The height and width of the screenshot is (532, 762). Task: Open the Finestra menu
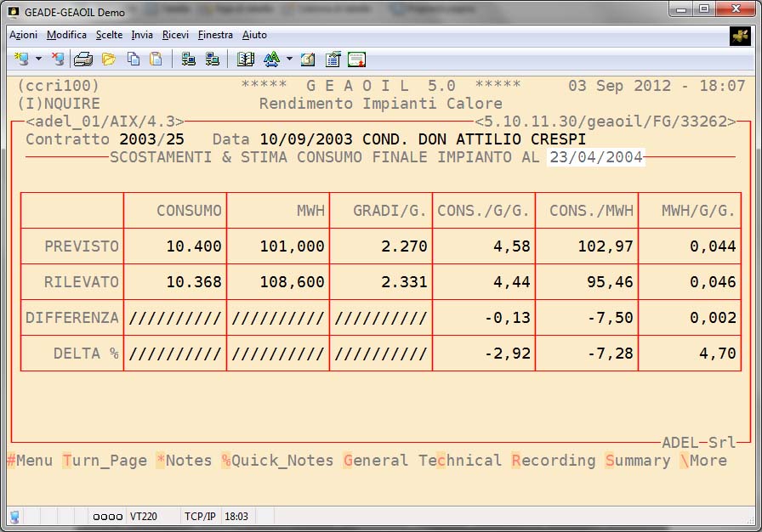click(x=215, y=35)
